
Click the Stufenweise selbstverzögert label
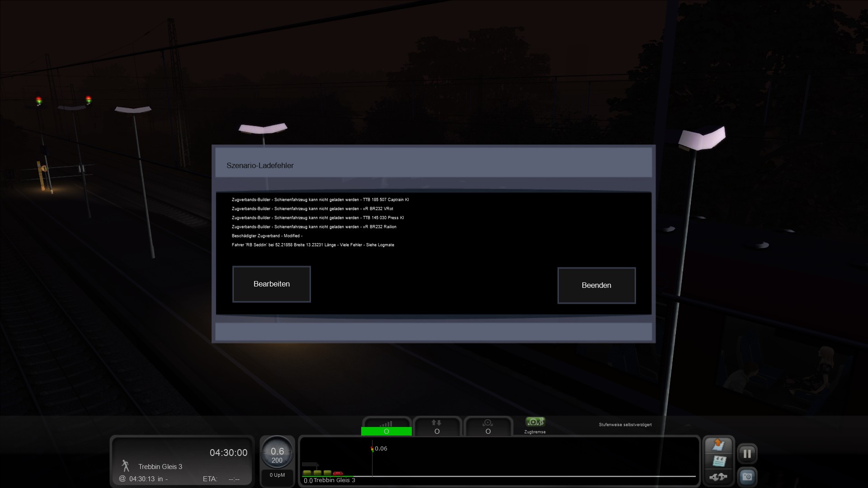pyautogui.click(x=625, y=425)
